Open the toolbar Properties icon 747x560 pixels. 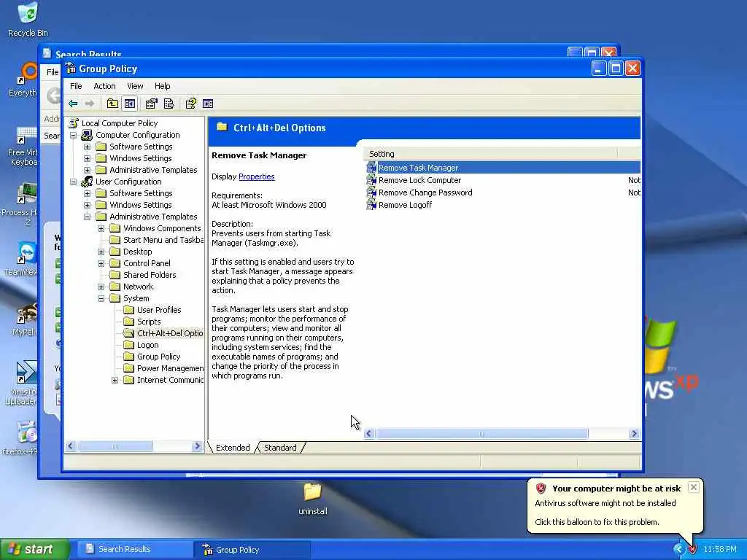pyautogui.click(x=152, y=104)
